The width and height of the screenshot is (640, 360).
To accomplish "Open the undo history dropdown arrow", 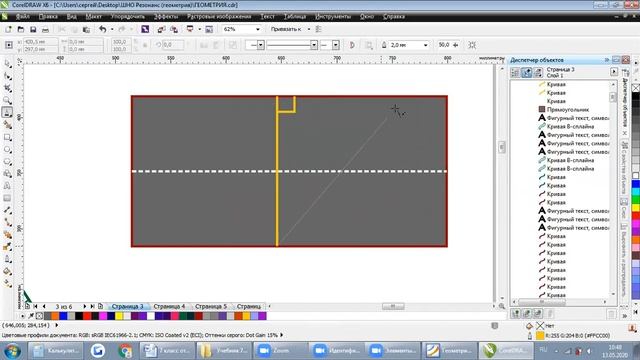I will (x=112, y=29).
